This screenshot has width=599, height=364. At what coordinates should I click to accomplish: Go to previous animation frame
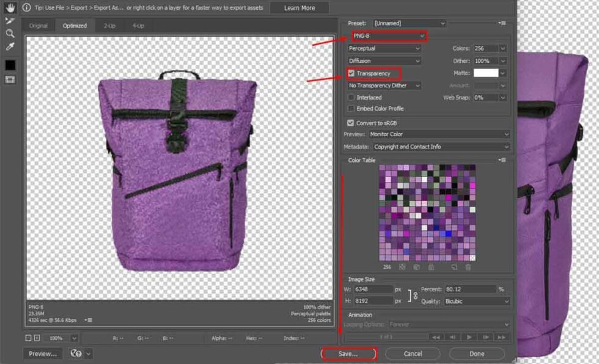[x=452, y=337]
